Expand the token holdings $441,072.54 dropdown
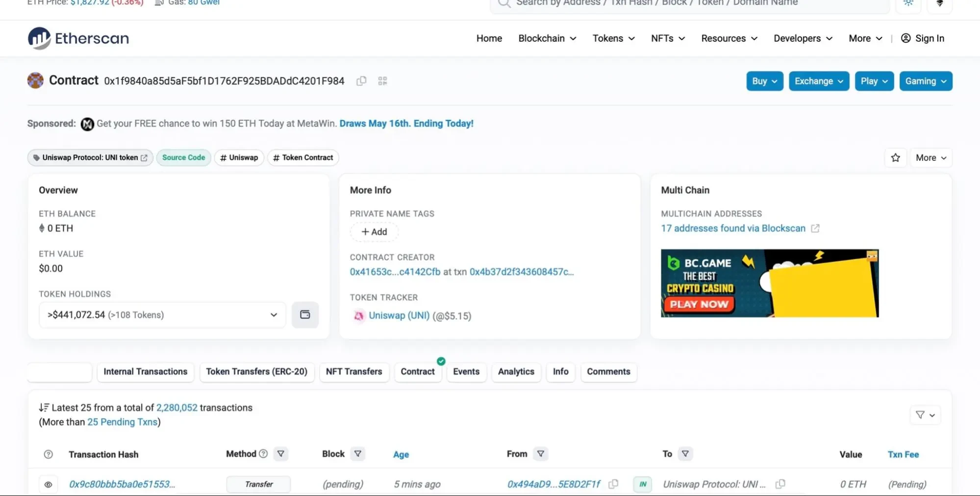Screen dimensions: 980x496 coord(162,315)
